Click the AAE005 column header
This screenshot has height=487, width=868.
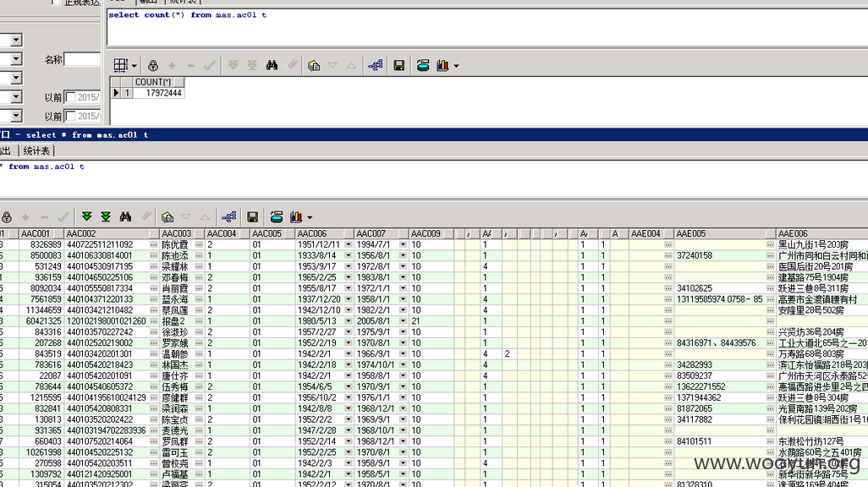click(x=725, y=233)
